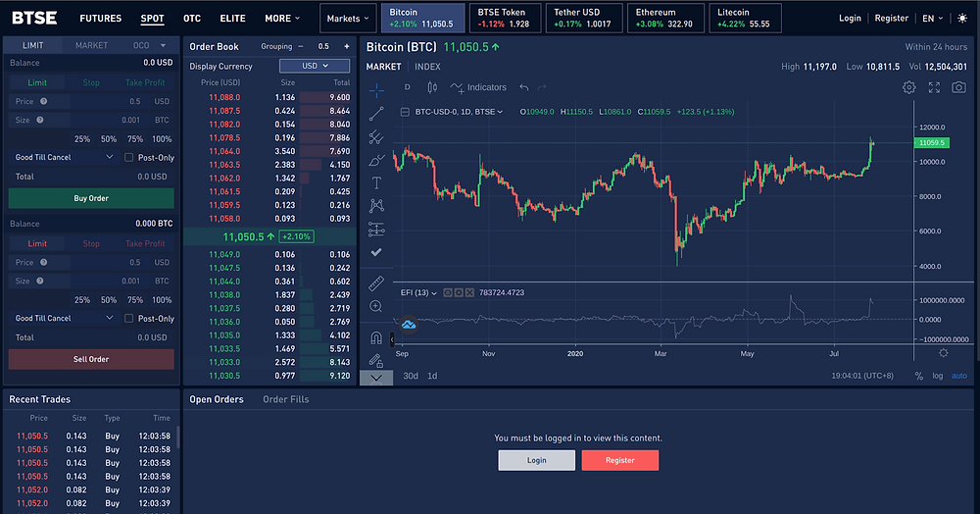
Task: Switch to MARKET order tab
Action: (91, 45)
